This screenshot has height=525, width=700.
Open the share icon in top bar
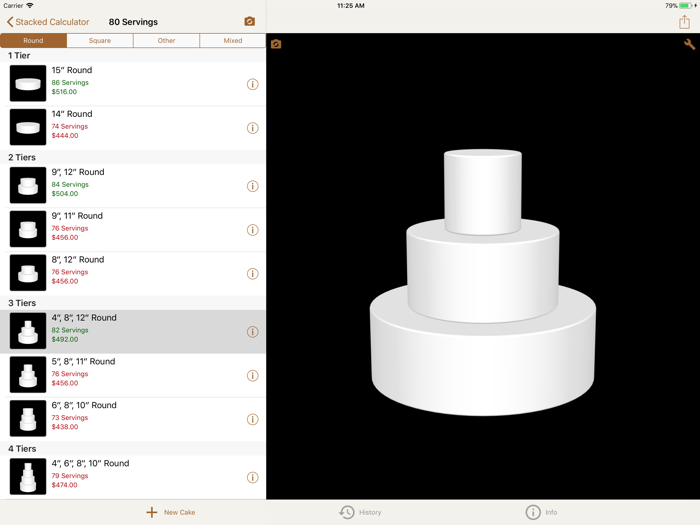point(684,21)
